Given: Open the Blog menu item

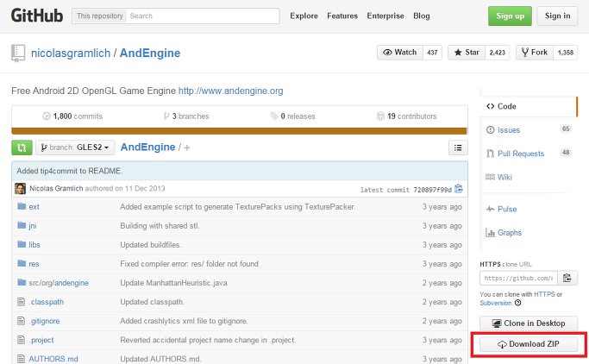Looking at the screenshot, I should [x=422, y=16].
